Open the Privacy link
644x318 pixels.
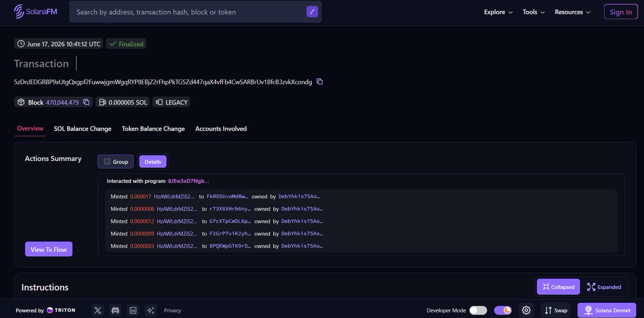[172, 310]
